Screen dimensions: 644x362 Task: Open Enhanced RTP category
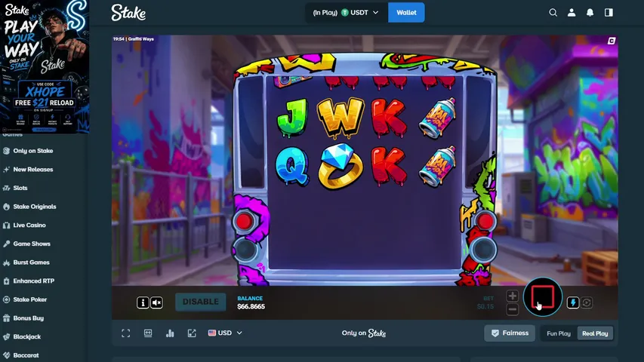(x=34, y=281)
